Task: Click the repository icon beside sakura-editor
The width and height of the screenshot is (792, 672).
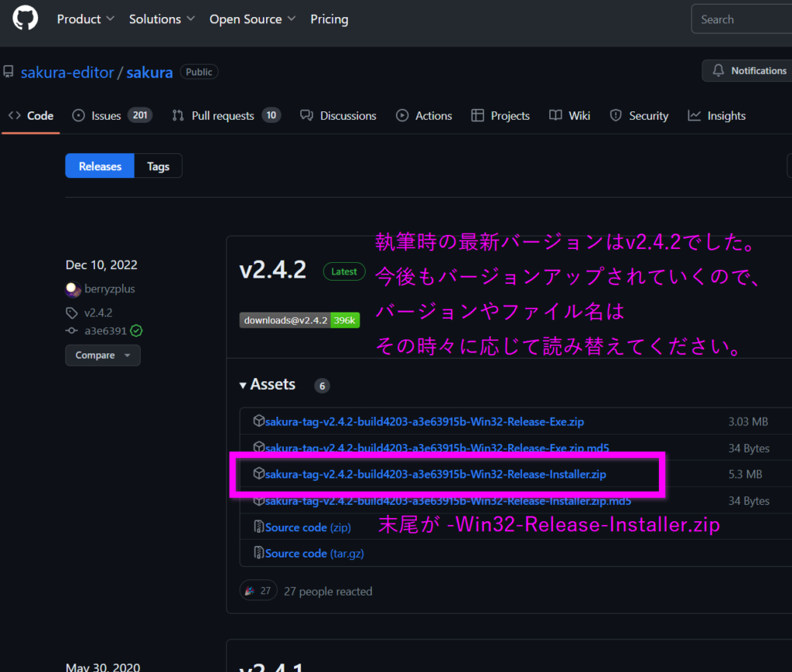Action: click(x=9, y=72)
